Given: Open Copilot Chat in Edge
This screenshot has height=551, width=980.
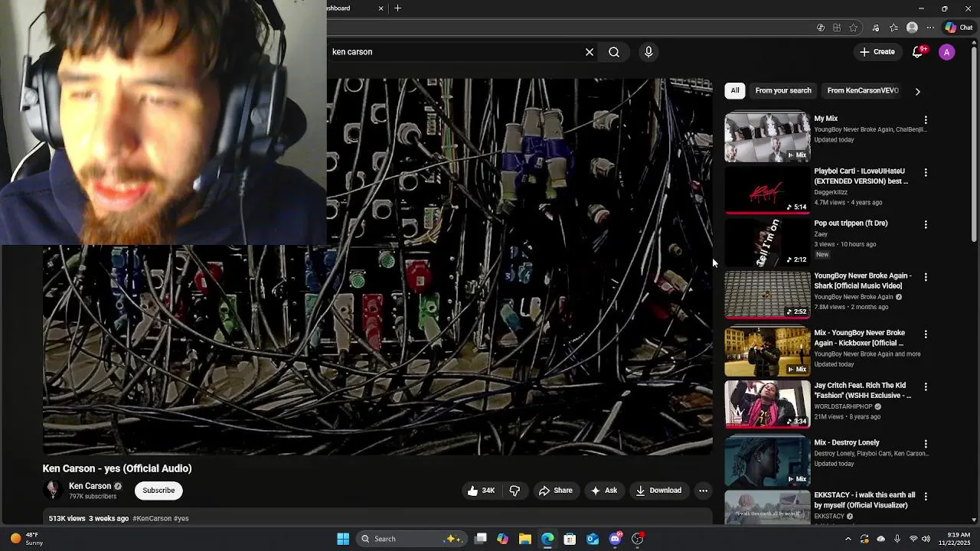Looking at the screenshot, I should (959, 28).
